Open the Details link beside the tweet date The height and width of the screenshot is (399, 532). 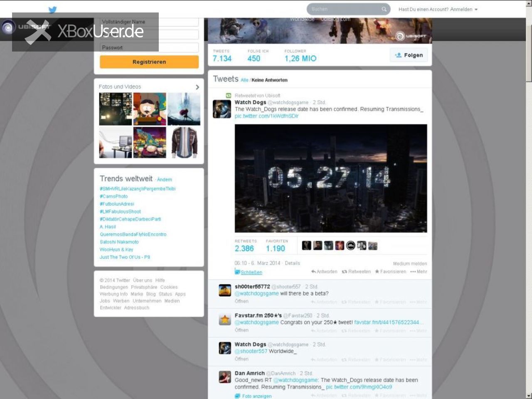tap(292, 263)
